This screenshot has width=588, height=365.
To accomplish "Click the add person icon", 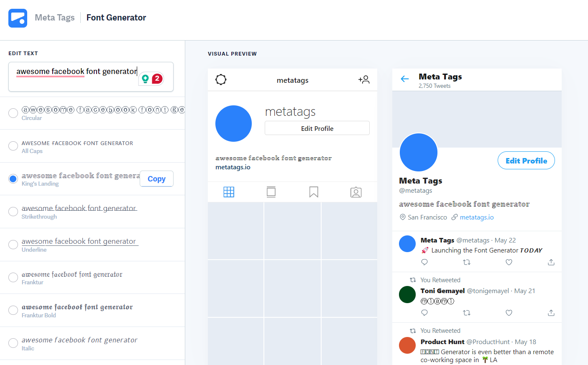I will pos(364,79).
